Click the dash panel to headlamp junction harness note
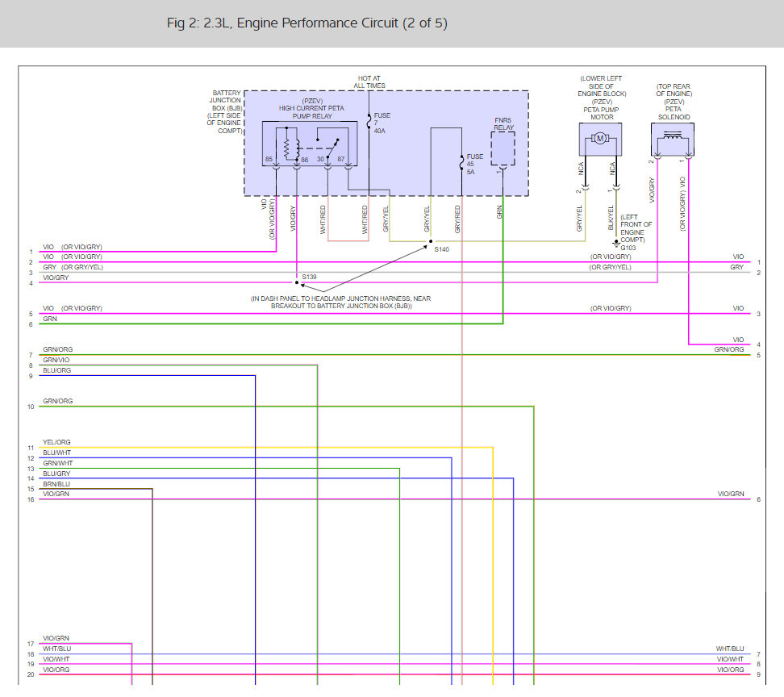This screenshot has height=697, width=784. pos(341,302)
